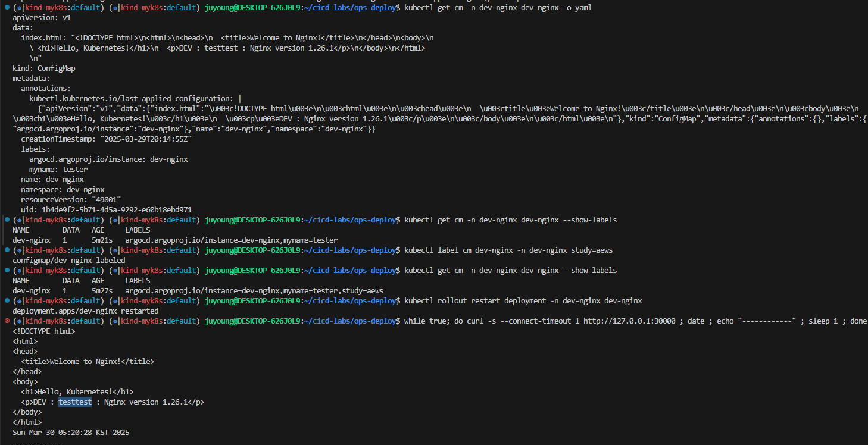Click the 'name: dev-nginx' line
Viewport: 868px width, 445px height.
tap(52, 180)
